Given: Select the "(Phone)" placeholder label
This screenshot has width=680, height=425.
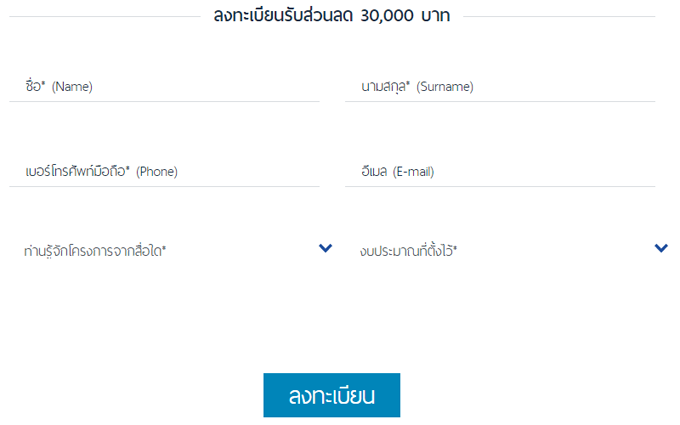Looking at the screenshot, I should 156,172.
